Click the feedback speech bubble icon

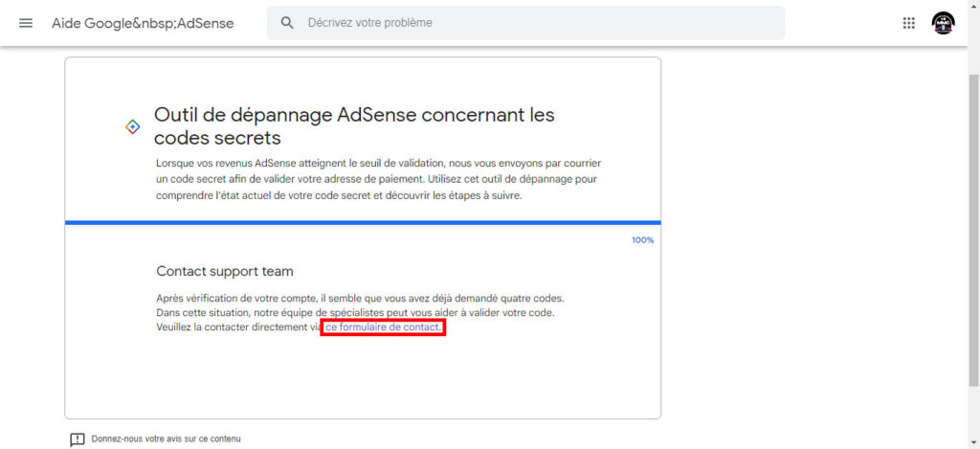click(x=77, y=439)
